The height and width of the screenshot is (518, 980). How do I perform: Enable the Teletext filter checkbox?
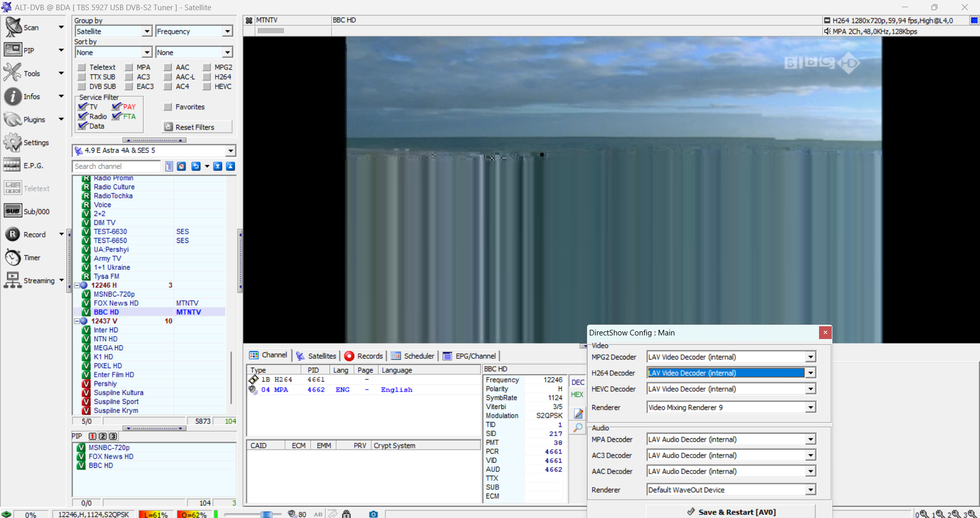82,67
